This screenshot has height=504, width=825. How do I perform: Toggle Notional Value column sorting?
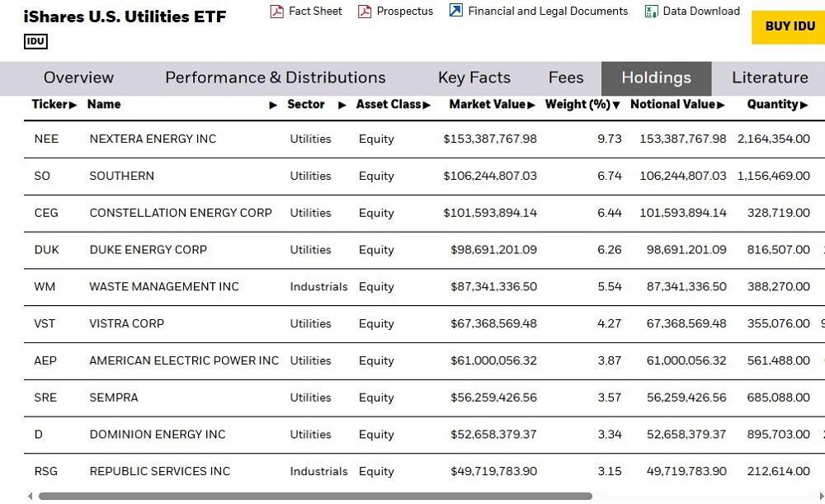pyautogui.click(x=720, y=105)
